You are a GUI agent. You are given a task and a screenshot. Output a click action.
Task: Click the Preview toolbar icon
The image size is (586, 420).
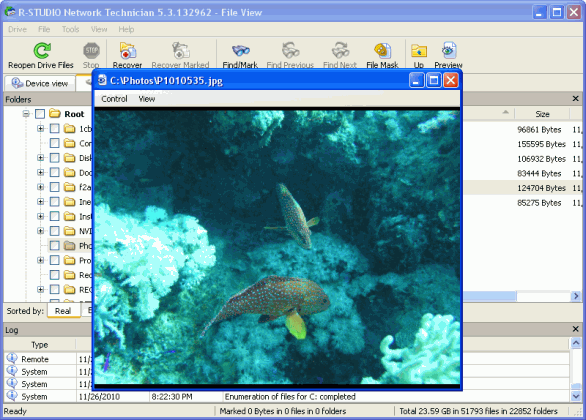coord(448,50)
